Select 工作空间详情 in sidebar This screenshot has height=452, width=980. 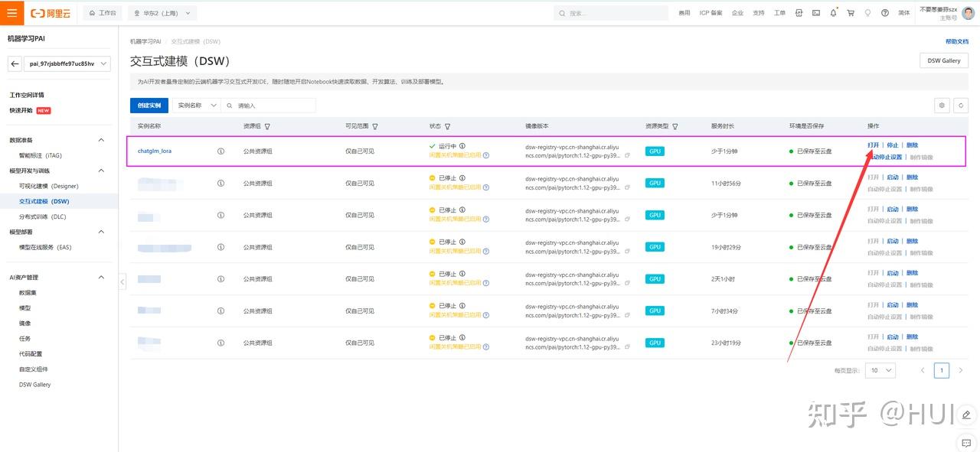click(x=27, y=95)
